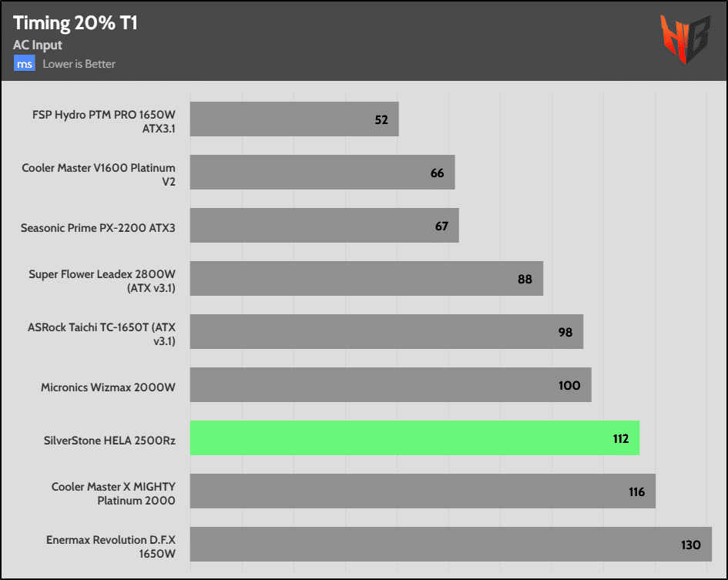Click the Cooler Master V1600 Platinum V2 bar
728x580 pixels.
click(x=322, y=173)
